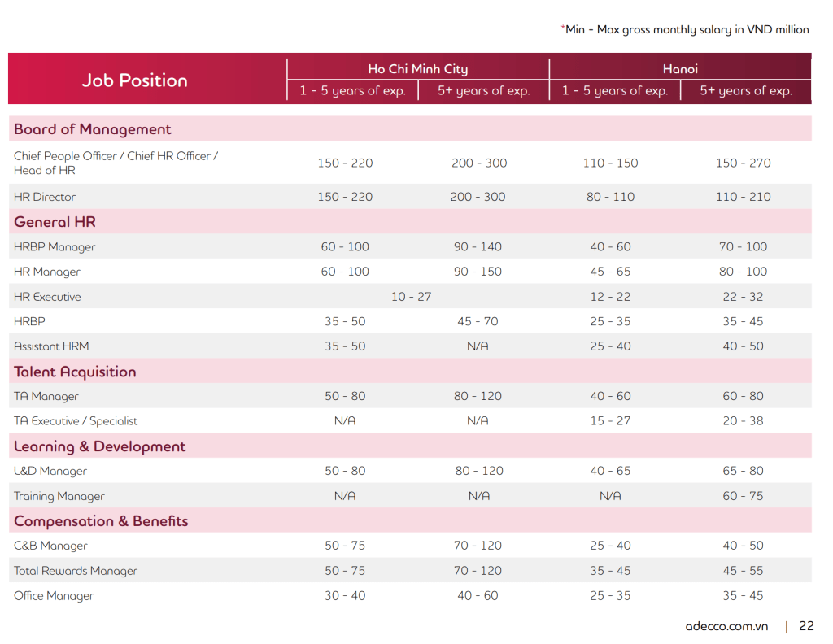This screenshot has width=833, height=644.
Task: Select the Compensation & Benefits section heading
Action: click(x=101, y=521)
